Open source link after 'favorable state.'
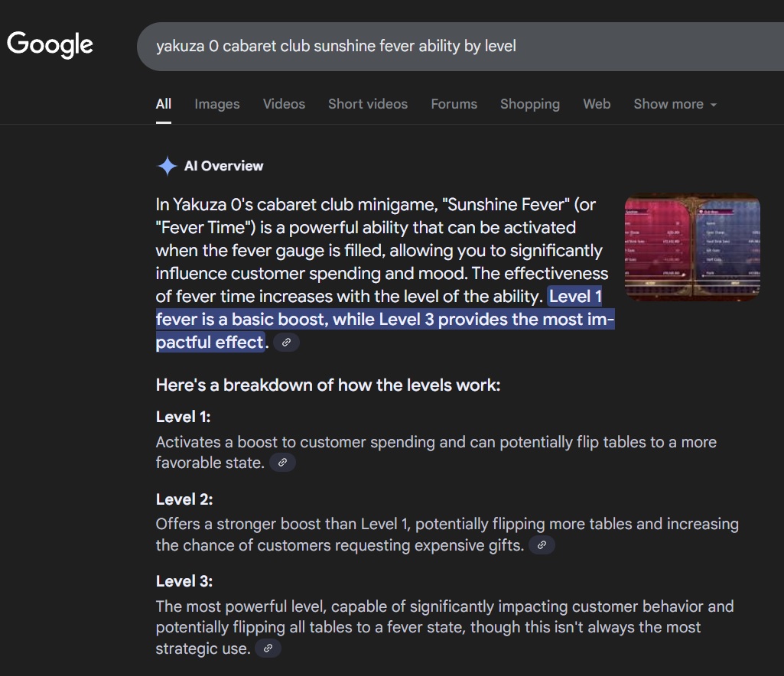 (282, 463)
